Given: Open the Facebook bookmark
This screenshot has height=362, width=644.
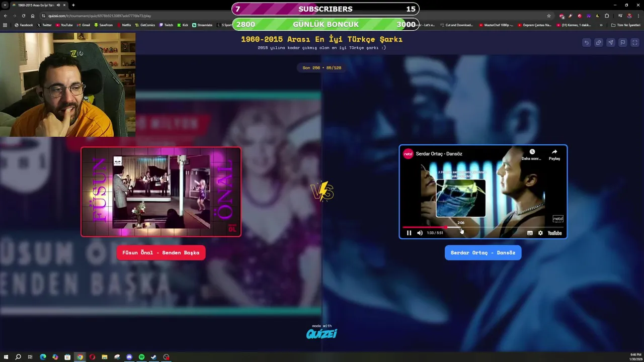Looking at the screenshot, I should (24, 25).
